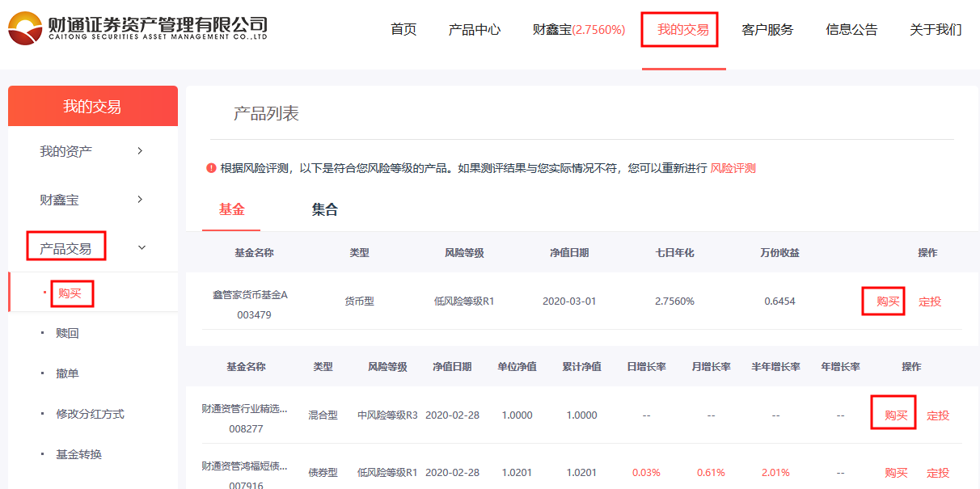The height and width of the screenshot is (489, 980).
Task: Collapse 产品交易 chevron arrow
Action: [x=142, y=248]
